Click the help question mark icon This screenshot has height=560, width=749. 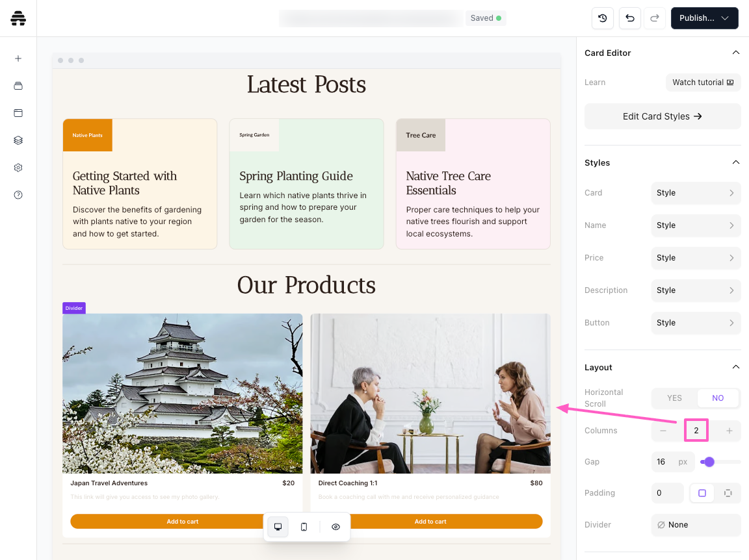[x=18, y=195]
